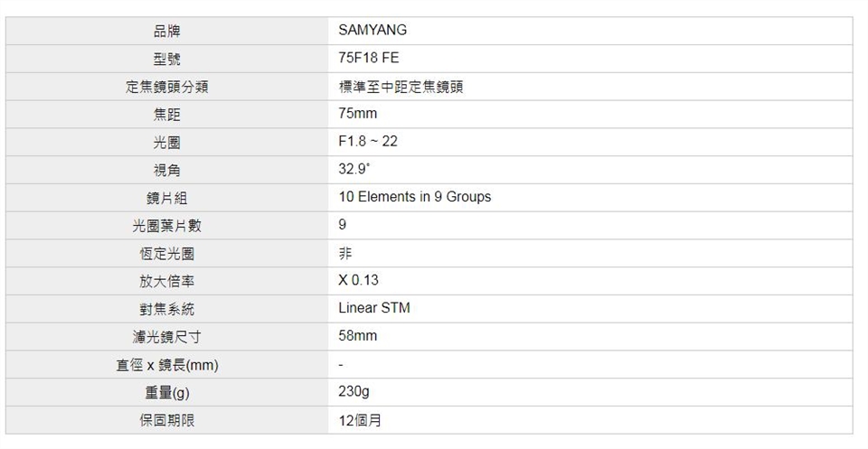Select the 75F18 FE model text
The height and width of the screenshot is (449, 868).
(368, 58)
